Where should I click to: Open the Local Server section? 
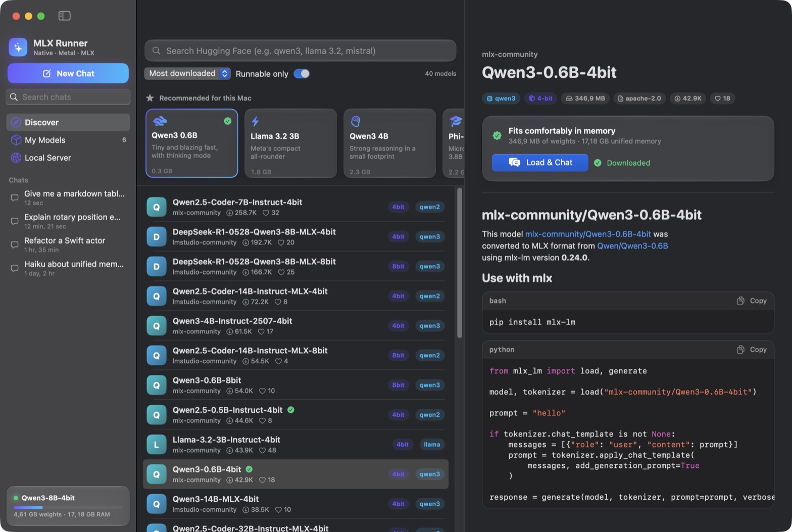68,158
